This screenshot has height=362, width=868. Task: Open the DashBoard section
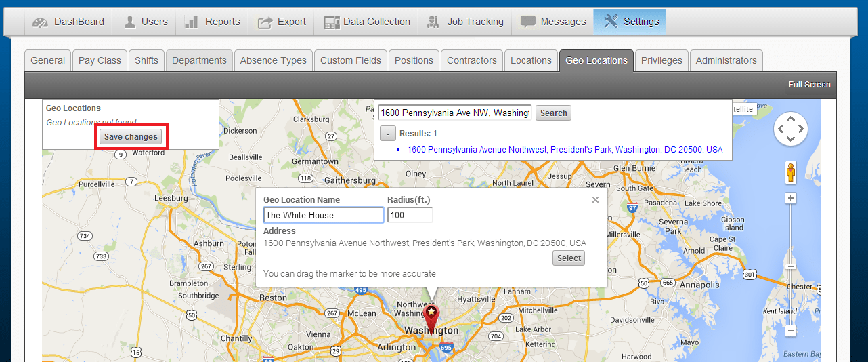(x=68, y=22)
